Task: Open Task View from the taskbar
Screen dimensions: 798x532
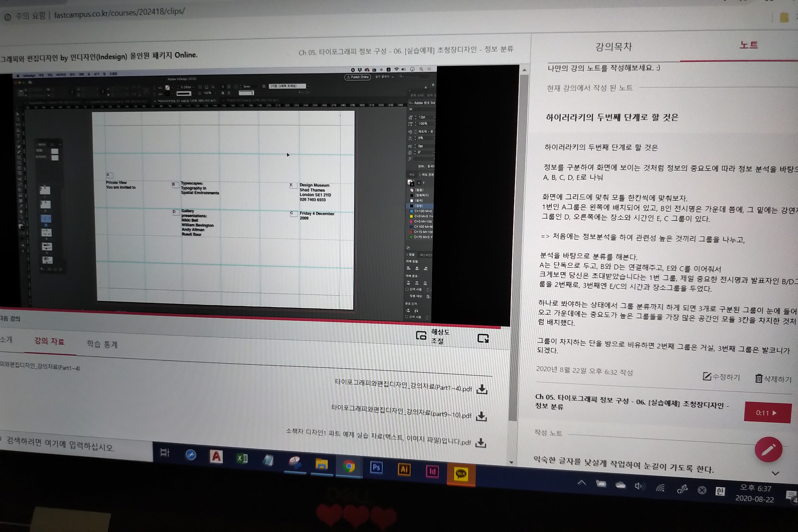Action: [x=165, y=452]
